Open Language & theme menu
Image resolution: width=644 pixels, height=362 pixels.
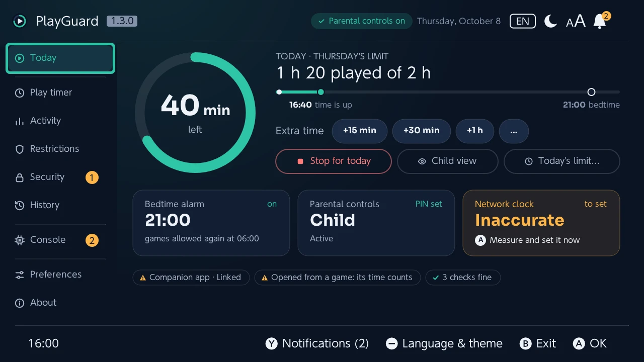coord(444,343)
